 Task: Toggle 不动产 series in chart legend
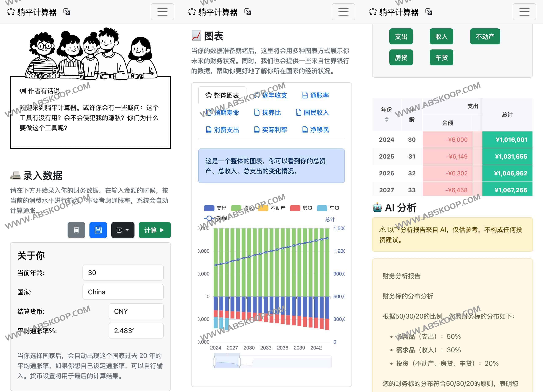[x=271, y=208]
